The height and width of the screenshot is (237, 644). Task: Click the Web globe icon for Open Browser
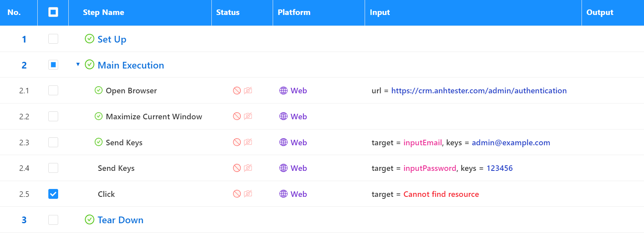[283, 91]
